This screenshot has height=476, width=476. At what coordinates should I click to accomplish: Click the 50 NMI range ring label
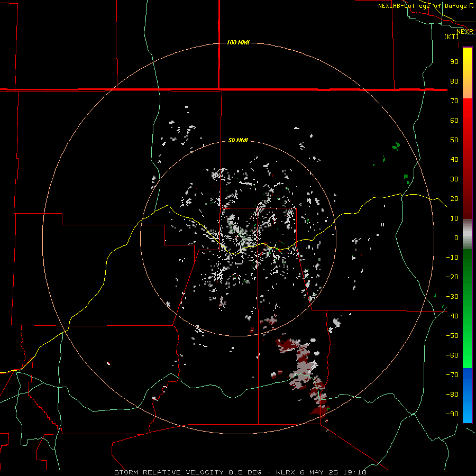coord(238,140)
